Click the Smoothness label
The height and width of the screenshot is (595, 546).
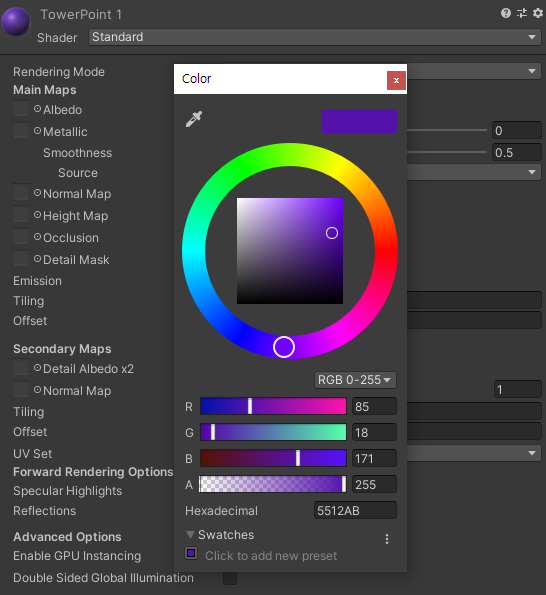coord(77,153)
